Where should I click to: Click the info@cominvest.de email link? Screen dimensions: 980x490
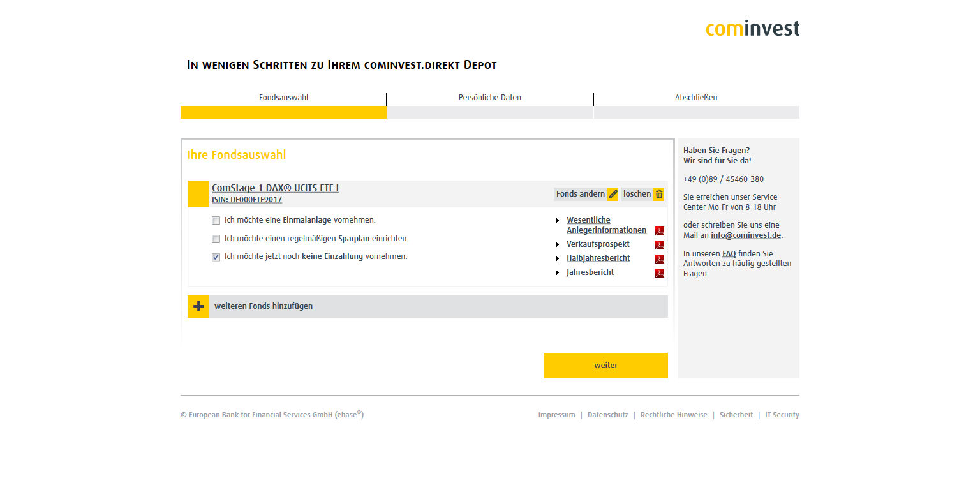tap(746, 235)
